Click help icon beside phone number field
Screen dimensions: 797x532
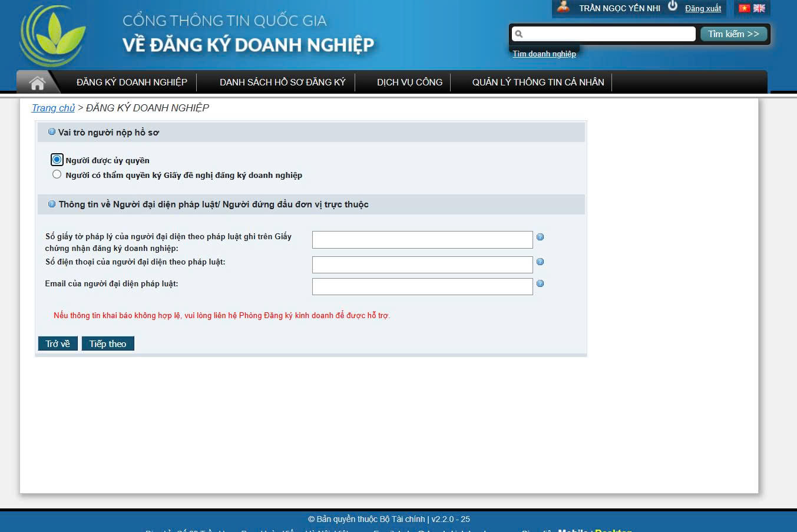click(x=540, y=262)
